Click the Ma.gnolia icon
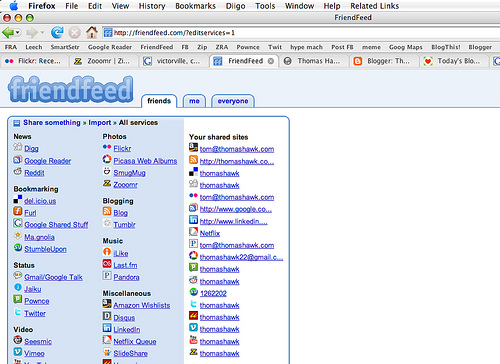This screenshot has width=500, height=364. (x=18, y=236)
